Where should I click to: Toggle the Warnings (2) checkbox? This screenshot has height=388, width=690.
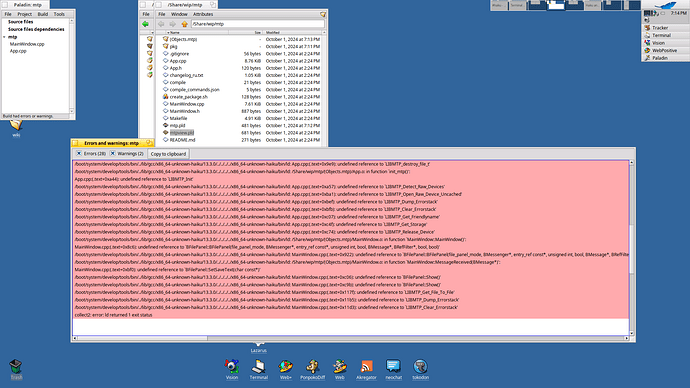pyautogui.click(x=113, y=154)
